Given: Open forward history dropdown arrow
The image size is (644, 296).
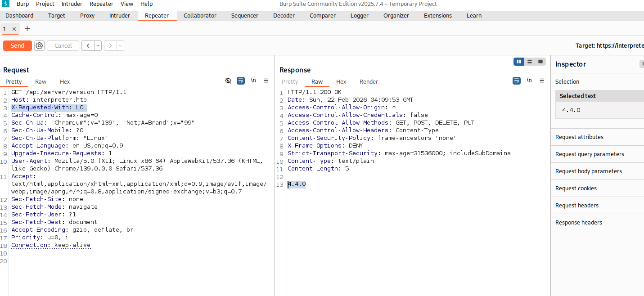Looking at the screenshot, I should click(120, 45).
